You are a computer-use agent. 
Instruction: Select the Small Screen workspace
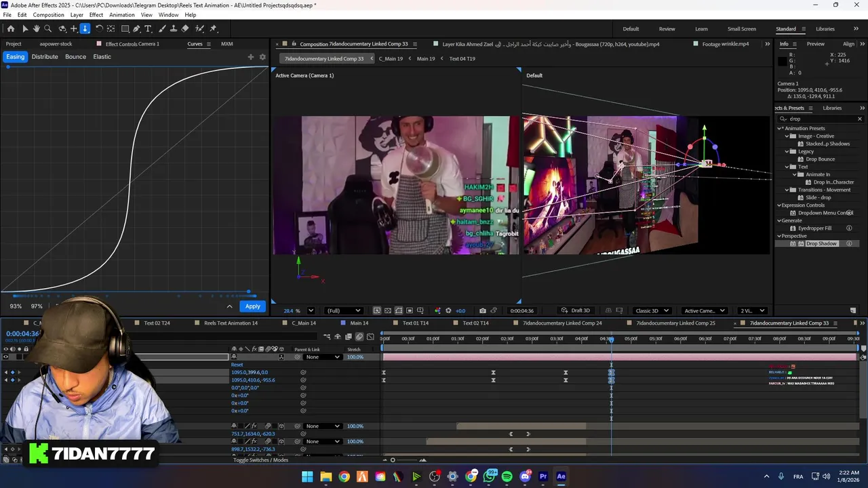click(742, 29)
